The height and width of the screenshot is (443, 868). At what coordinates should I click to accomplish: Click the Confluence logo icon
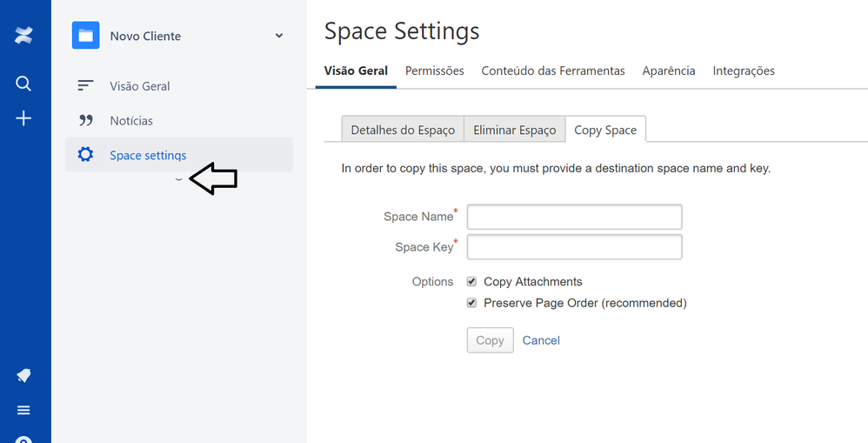click(x=23, y=36)
